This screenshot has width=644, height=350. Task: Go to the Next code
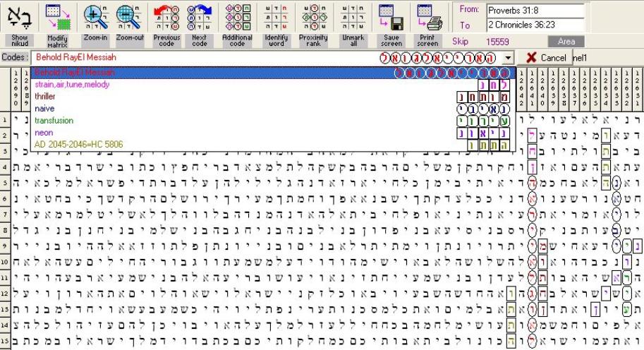coord(199,17)
